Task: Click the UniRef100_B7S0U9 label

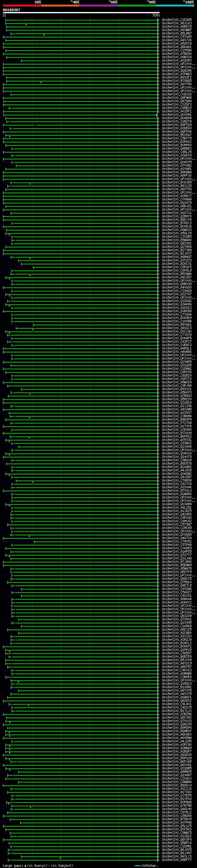Action: pos(176,433)
